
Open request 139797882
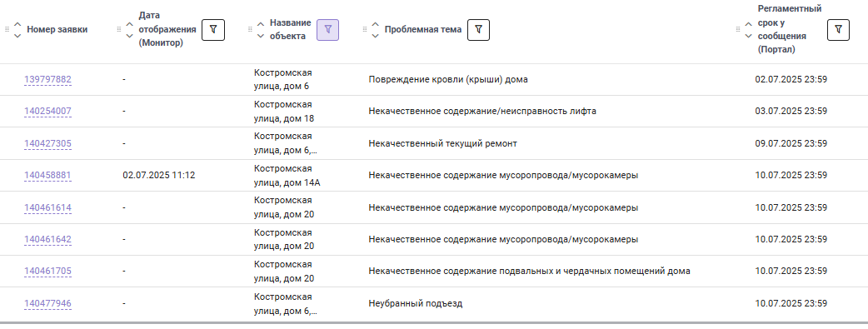tap(47, 80)
